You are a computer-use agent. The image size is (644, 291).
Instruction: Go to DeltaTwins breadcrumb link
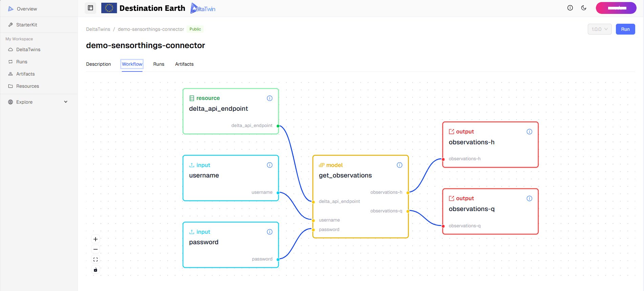[x=98, y=29]
